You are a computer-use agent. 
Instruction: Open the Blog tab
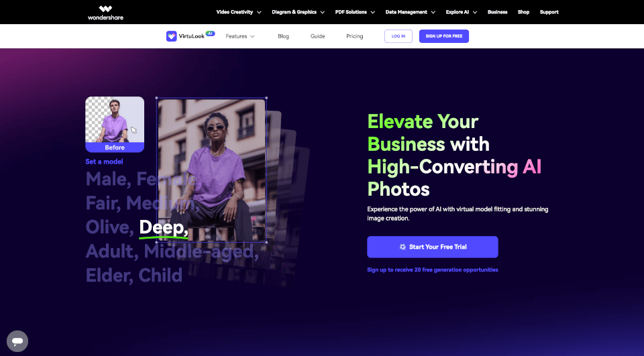pyautogui.click(x=283, y=36)
